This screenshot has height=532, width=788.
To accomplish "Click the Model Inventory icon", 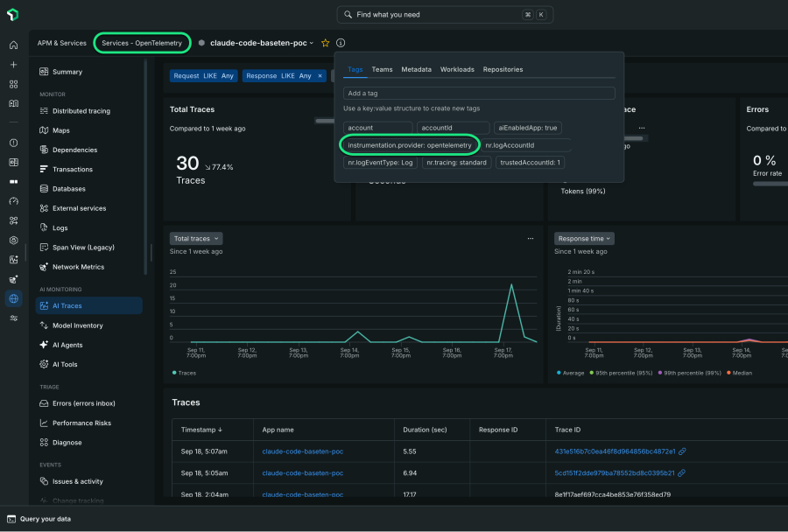I will point(44,325).
